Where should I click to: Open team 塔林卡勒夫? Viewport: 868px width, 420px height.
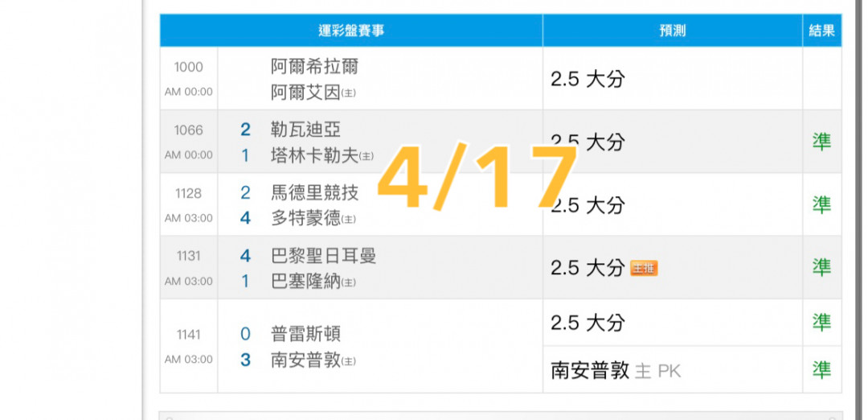click(x=314, y=156)
